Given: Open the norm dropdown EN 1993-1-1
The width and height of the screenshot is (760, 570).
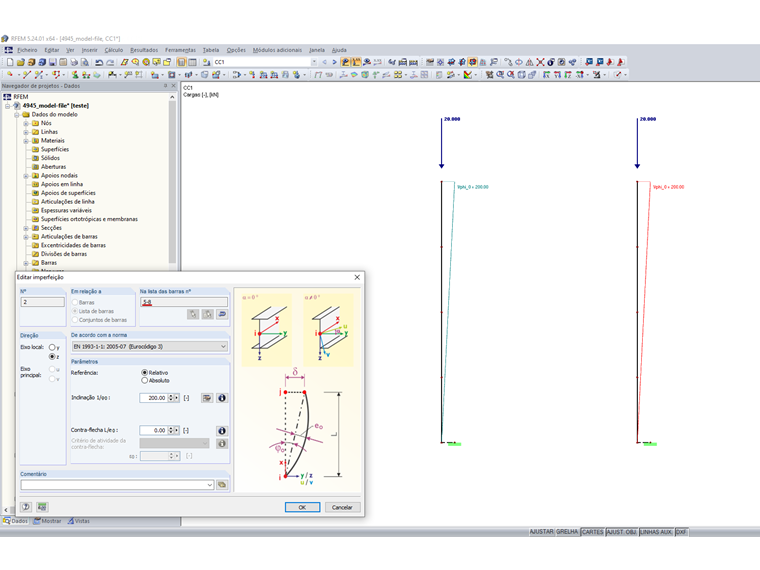Looking at the screenshot, I should pyautogui.click(x=149, y=347).
